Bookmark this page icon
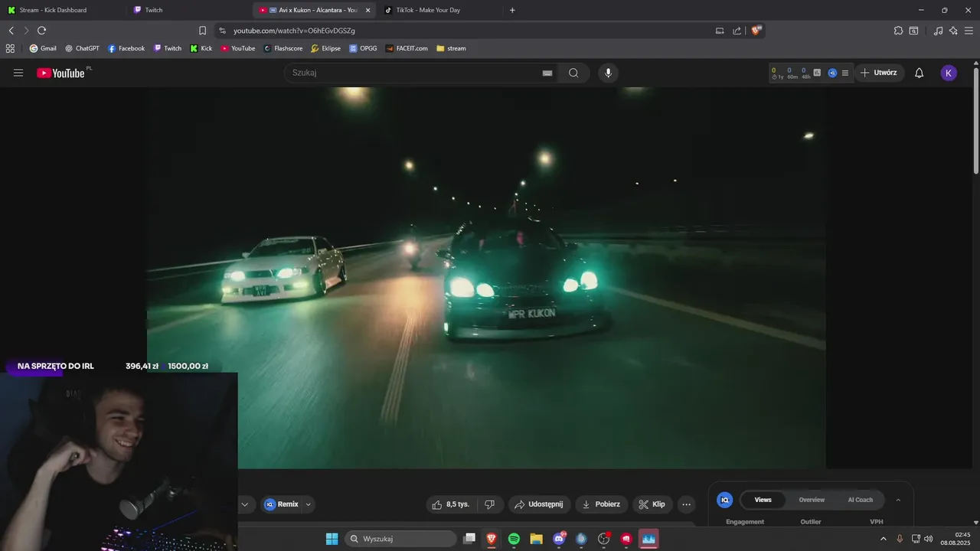Screen dimensions: 980x551 [x=202, y=31]
